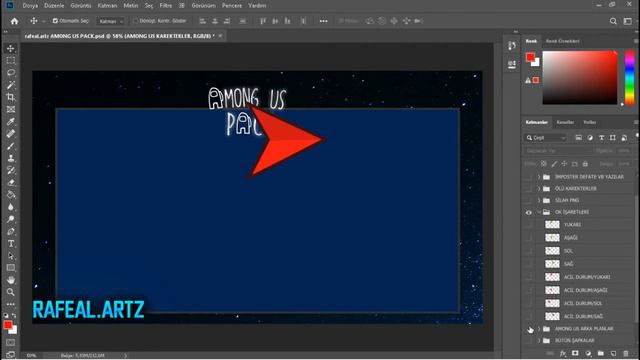Toggle the Otomatik Seç checkbox
Image resolution: width=640 pixels, height=360 pixels.
[55, 21]
